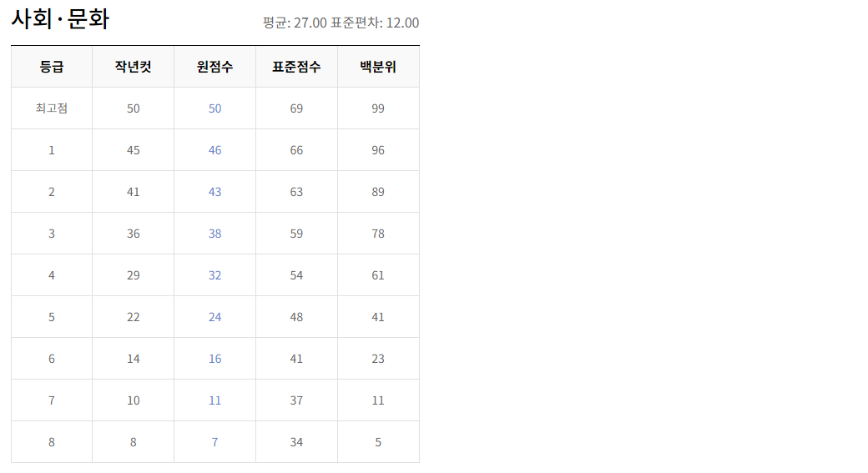868x473 pixels.
Task: Click the 작년컷 column header
Action: point(133,67)
